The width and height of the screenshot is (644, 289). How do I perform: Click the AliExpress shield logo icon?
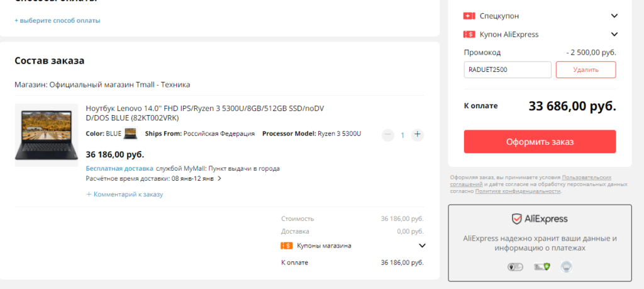pos(516,219)
